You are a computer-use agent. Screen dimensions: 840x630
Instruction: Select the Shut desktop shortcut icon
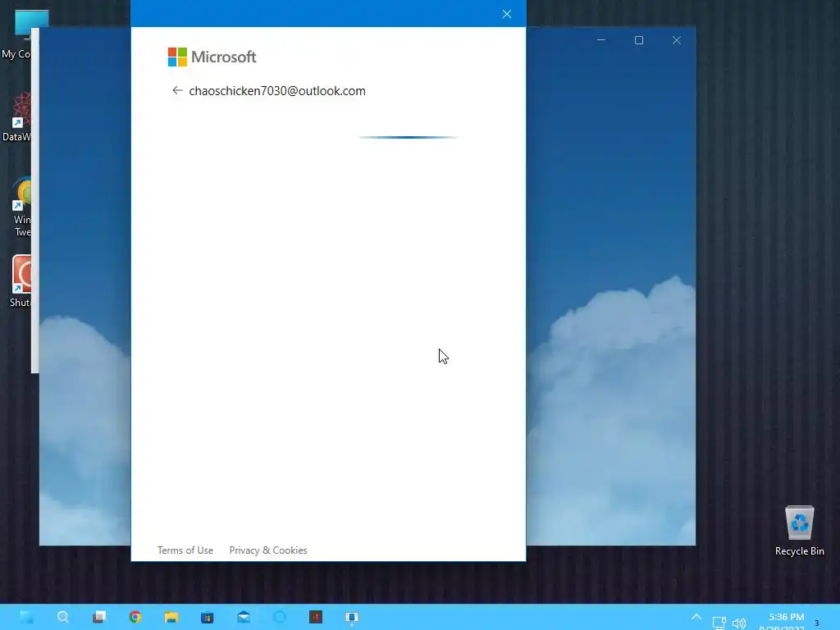[21, 281]
